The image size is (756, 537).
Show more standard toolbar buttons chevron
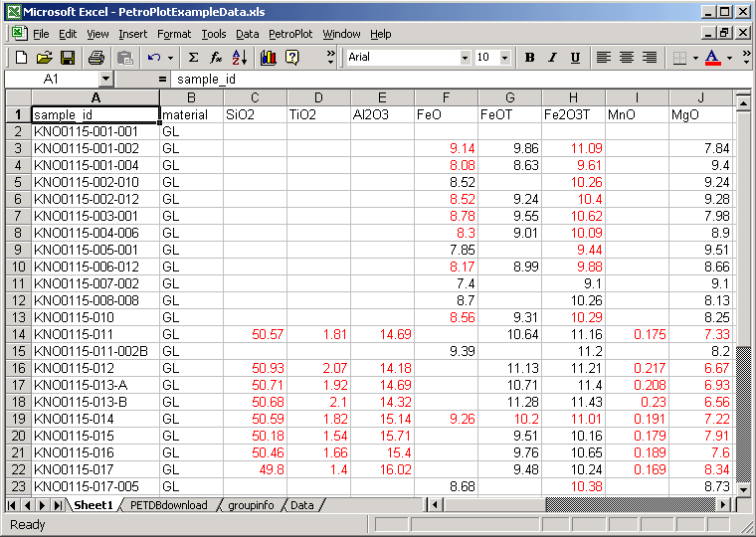(330, 57)
